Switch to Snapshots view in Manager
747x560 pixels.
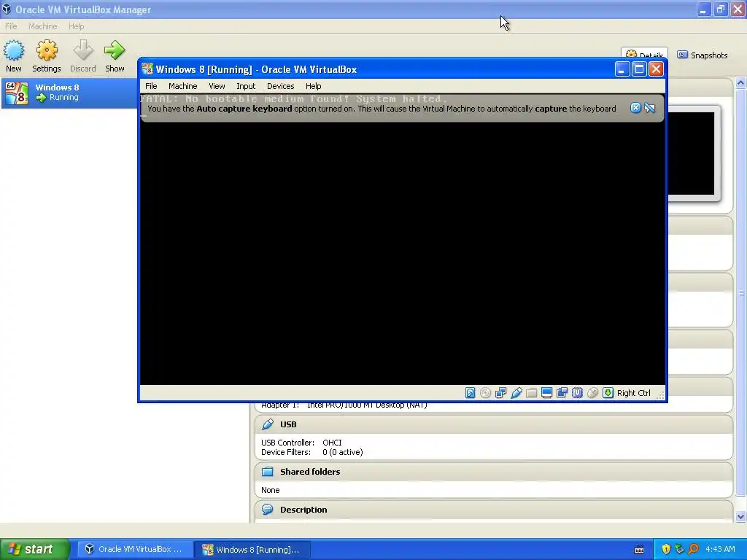click(703, 55)
